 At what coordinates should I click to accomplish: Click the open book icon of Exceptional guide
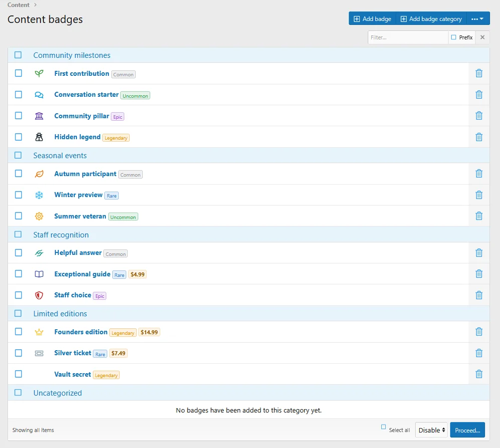39,274
